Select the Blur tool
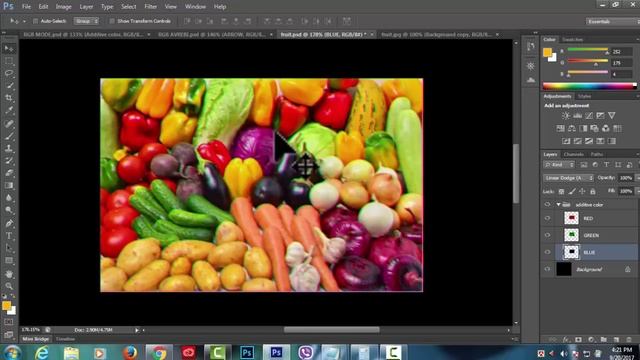The width and height of the screenshot is (640, 360). (x=9, y=198)
